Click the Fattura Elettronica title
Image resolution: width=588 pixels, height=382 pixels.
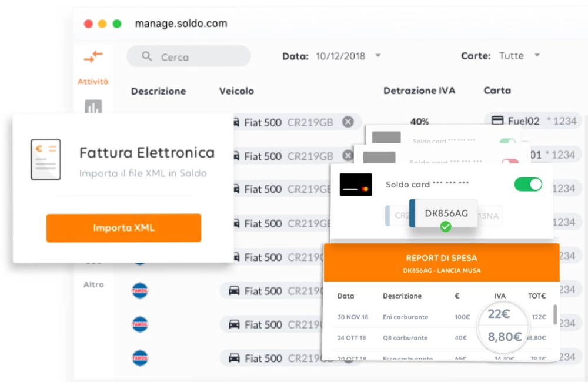pyautogui.click(x=147, y=153)
